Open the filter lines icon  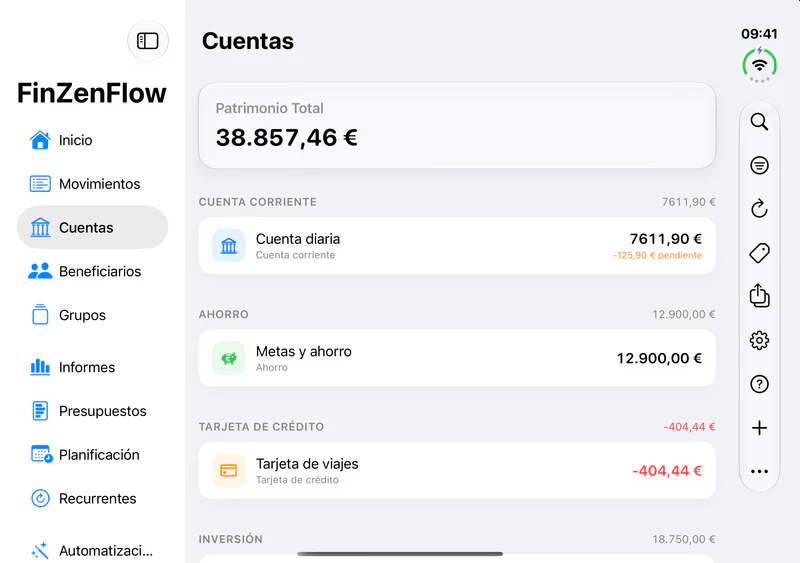(759, 165)
